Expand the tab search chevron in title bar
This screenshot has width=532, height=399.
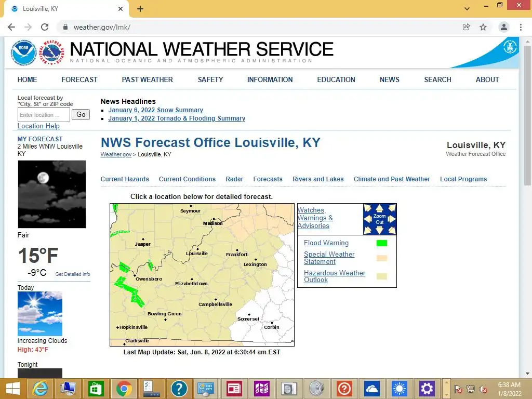467,9
